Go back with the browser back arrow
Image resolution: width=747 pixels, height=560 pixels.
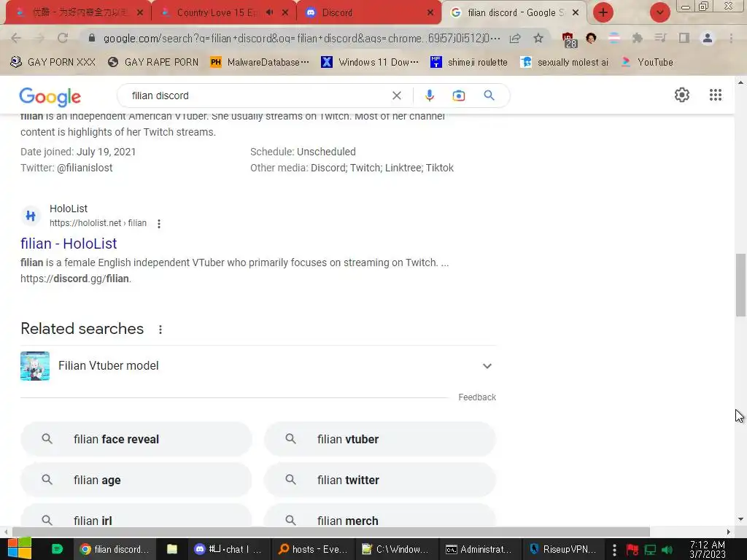16,38
